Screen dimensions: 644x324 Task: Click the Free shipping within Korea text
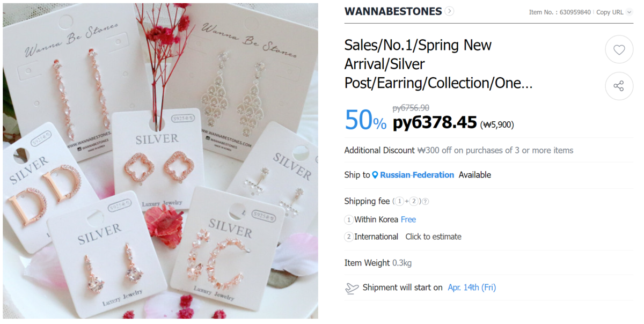[x=408, y=219]
